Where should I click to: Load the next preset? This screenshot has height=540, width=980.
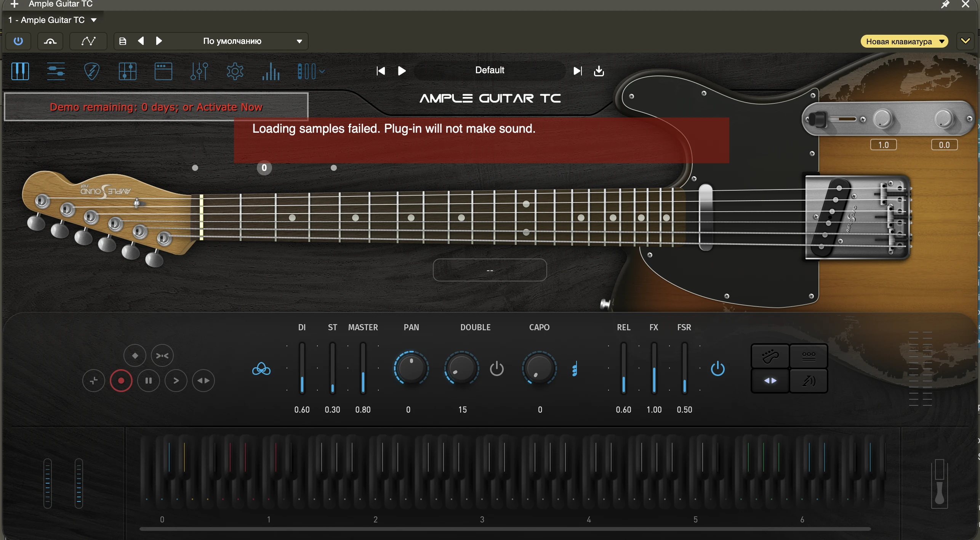click(578, 71)
